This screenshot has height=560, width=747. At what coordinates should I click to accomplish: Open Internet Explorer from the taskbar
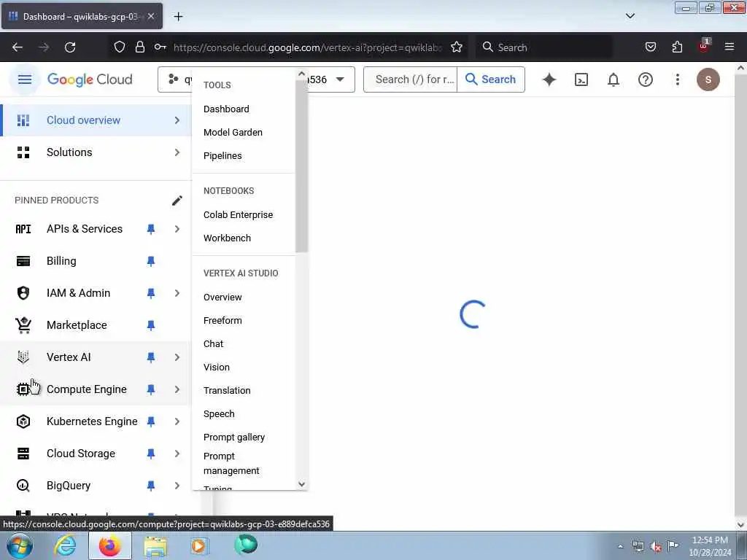pos(64,545)
